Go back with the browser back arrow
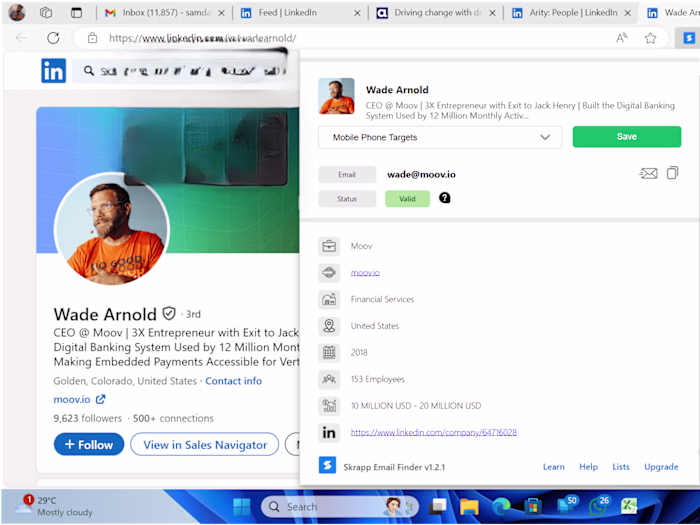The width and height of the screenshot is (700, 525). (21, 38)
